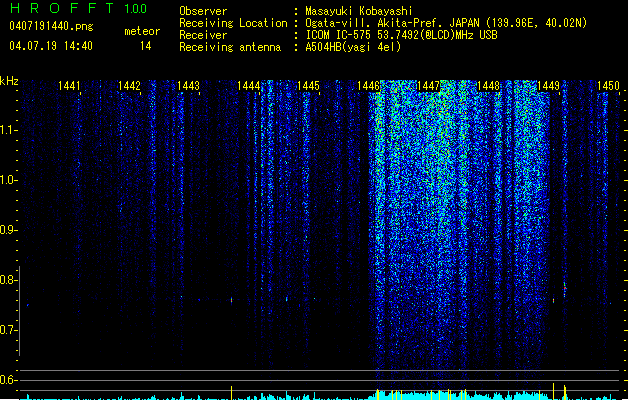
Task: Click the Receiver label
Action: point(203,35)
